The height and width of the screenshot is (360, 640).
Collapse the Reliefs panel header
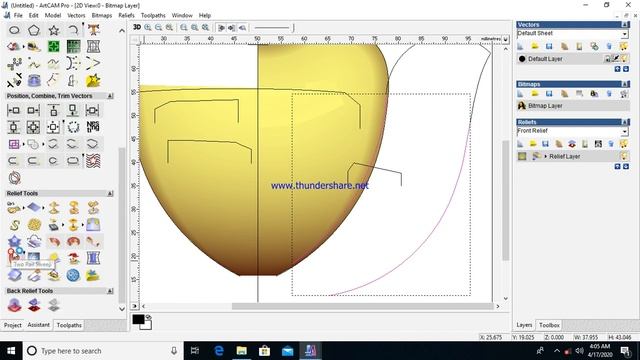[x=624, y=122]
